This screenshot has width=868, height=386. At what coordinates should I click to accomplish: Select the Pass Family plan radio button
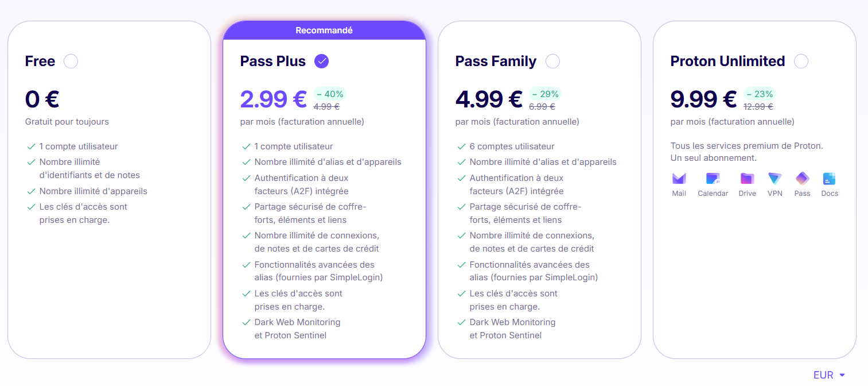pos(553,61)
